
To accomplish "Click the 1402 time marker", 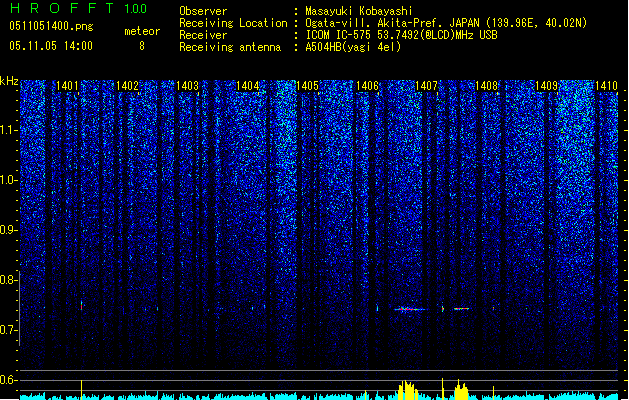I will [x=127, y=86].
